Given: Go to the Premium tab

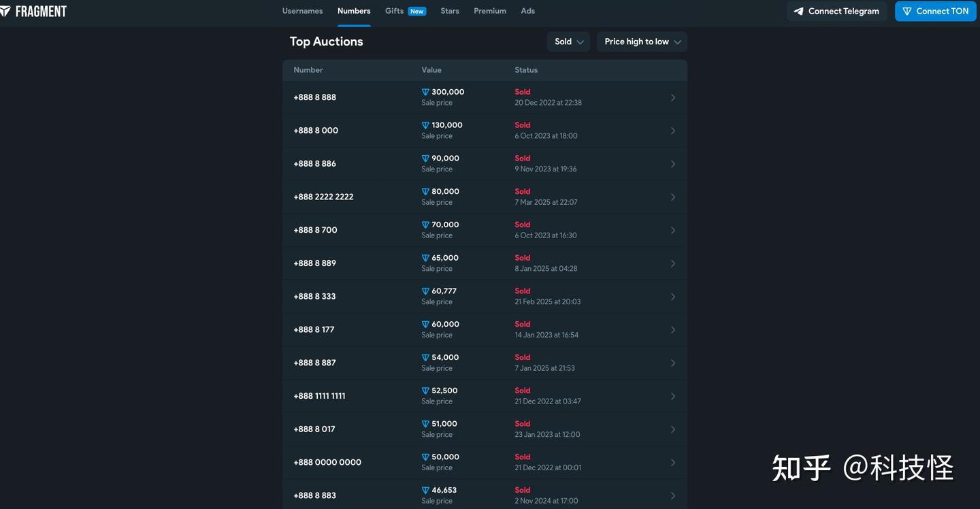Looking at the screenshot, I should (490, 11).
